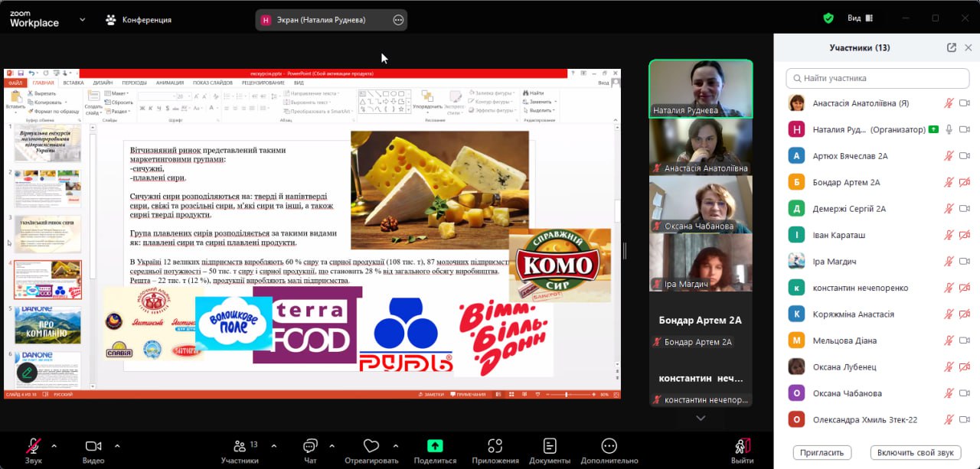Click the Пригласить button
This screenshot has height=469, width=980.
822,452
